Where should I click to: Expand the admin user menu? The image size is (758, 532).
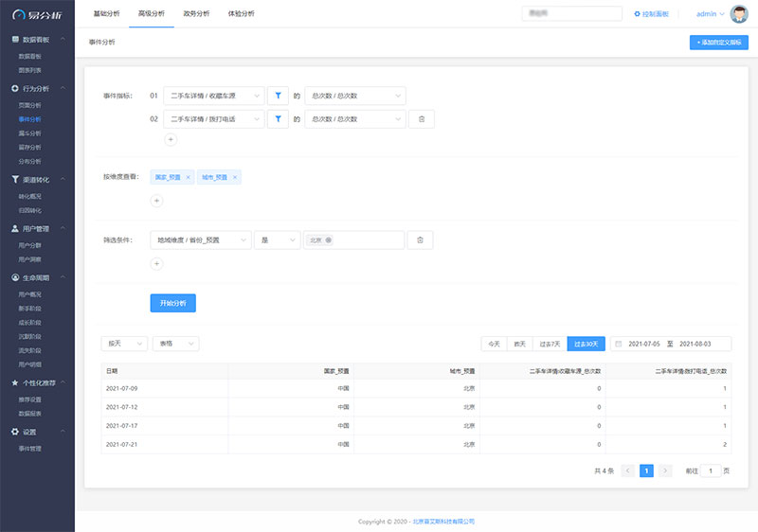(710, 14)
